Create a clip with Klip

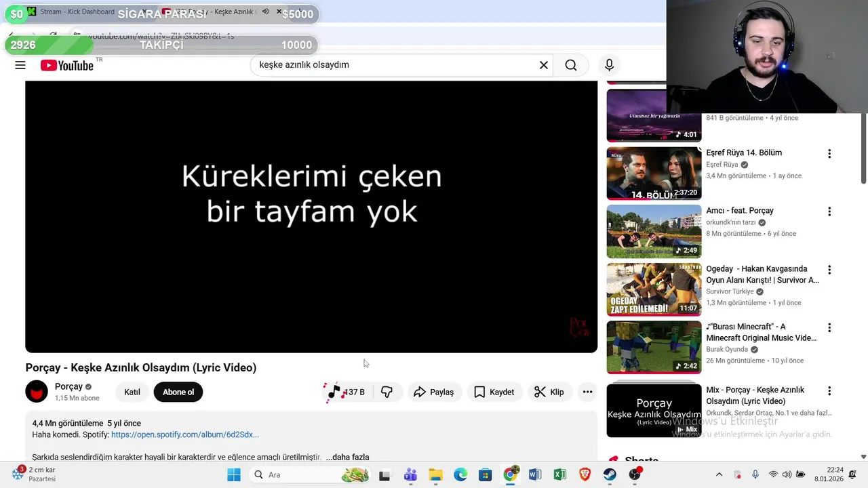pos(549,392)
